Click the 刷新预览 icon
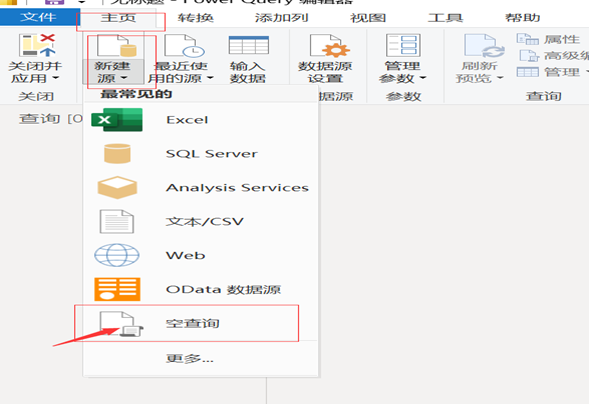 pyautogui.click(x=484, y=45)
